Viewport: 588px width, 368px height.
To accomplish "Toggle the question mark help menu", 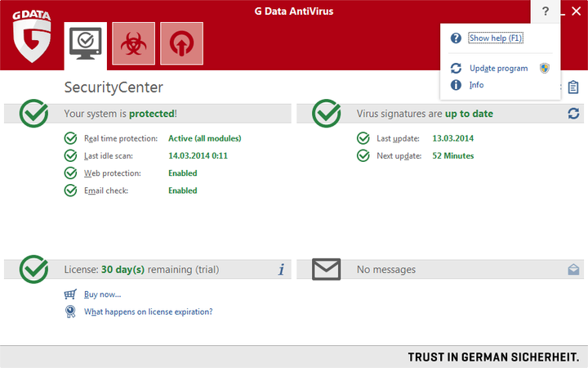I will tap(546, 11).
